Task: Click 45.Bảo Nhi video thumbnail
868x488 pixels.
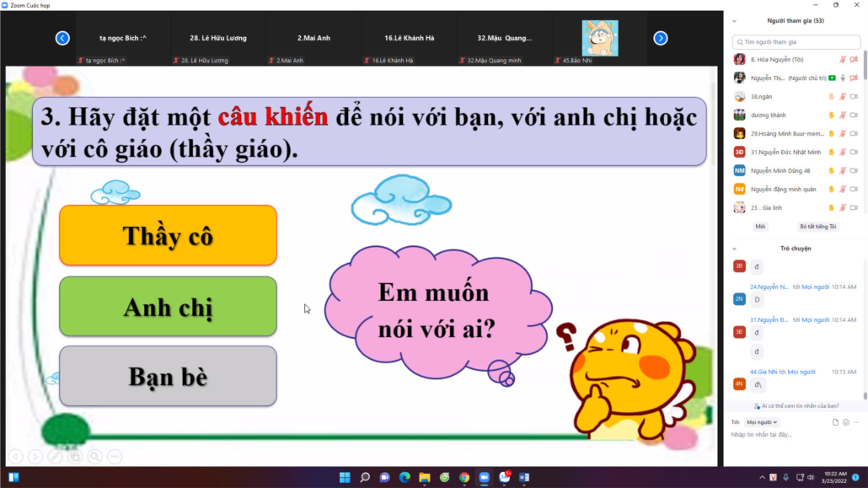Action: click(x=600, y=39)
